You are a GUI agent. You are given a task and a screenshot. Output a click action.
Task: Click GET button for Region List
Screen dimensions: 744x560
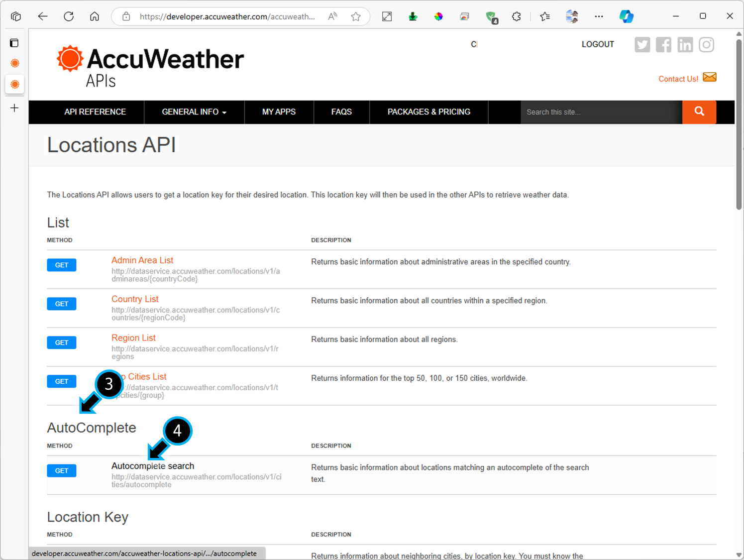(x=62, y=342)
